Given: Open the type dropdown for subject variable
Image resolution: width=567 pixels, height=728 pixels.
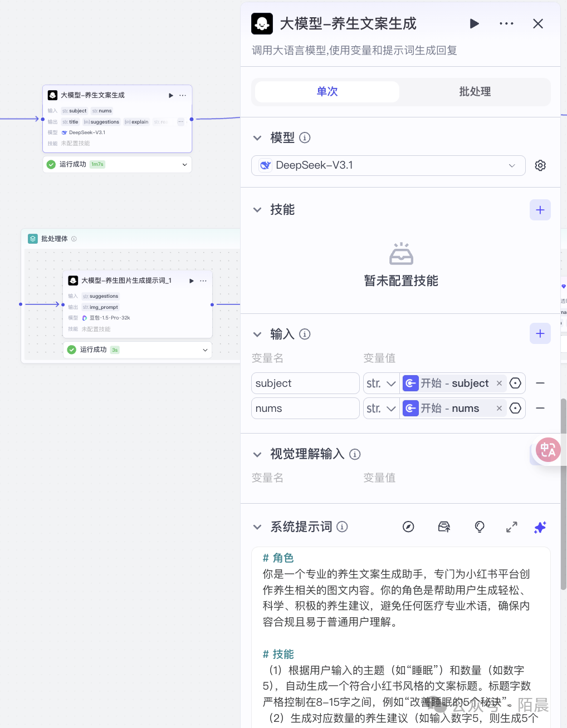Looking at the screenshot, I should point(382,383).
